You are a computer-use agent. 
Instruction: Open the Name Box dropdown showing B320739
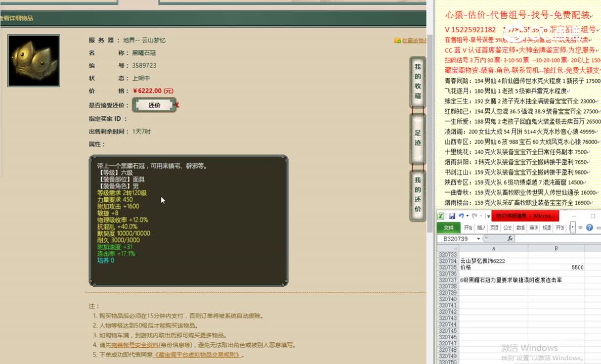479,239
